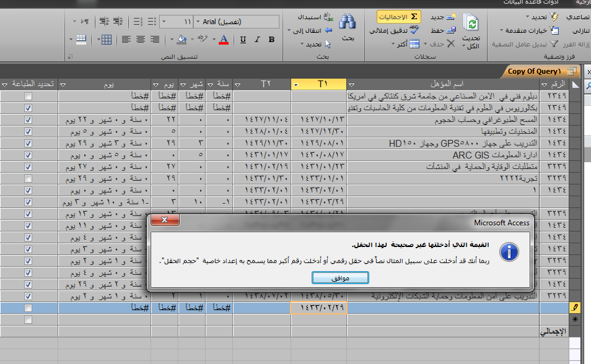The height and width of the screenshot is (364, 591).
Task: Uncheck the print box for المسح الطبوغرافي row
Action: click(x=28, y=120)
